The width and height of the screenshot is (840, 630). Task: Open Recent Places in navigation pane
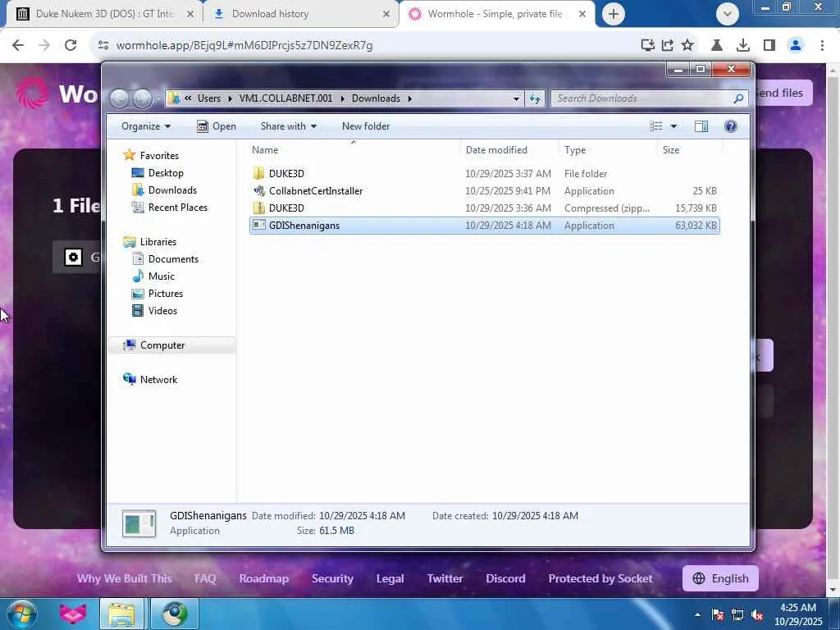pos(177,208)
